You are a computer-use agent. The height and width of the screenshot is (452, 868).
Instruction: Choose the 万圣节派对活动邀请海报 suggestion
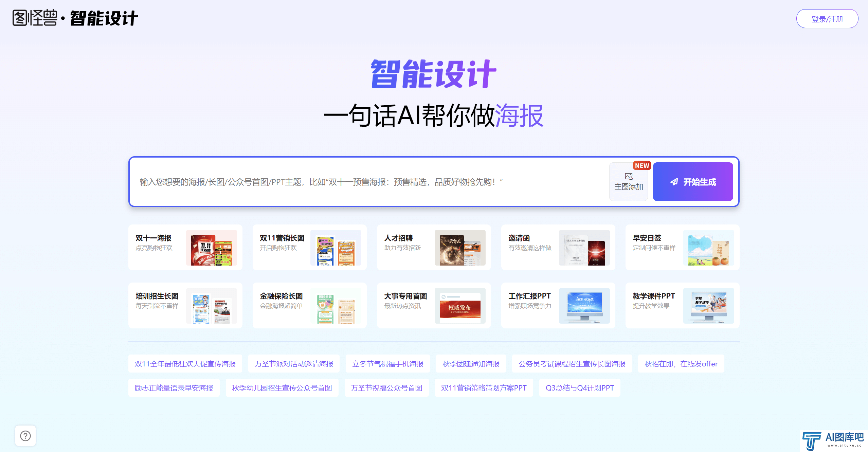coord(294,364)
